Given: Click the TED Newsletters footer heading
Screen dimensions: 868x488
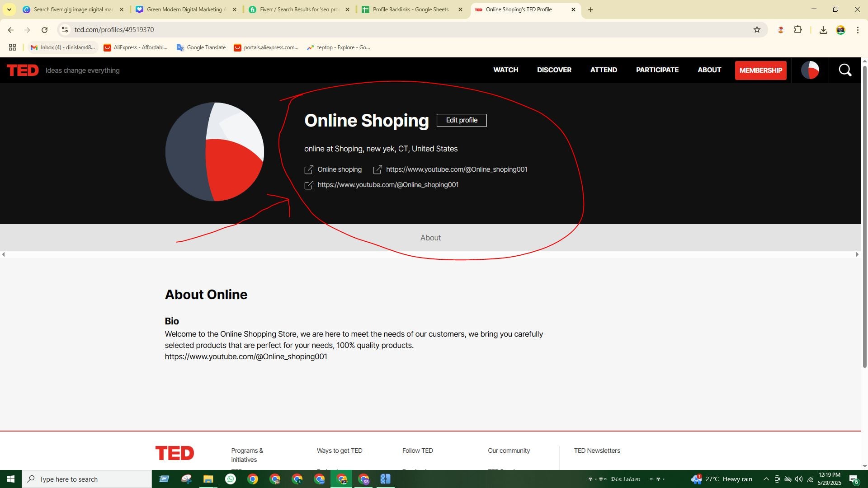Looking at the screenshot, I should [x=597, y=450].
